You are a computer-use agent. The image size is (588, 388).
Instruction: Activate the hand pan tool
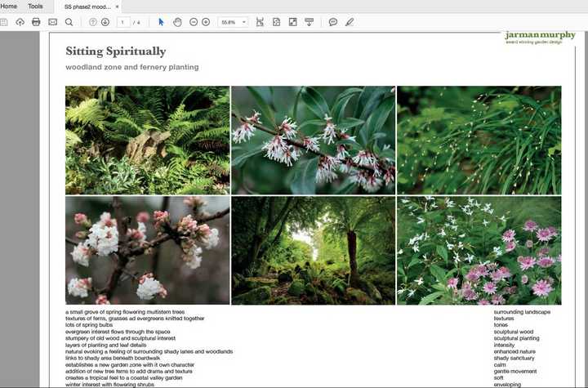177,22
